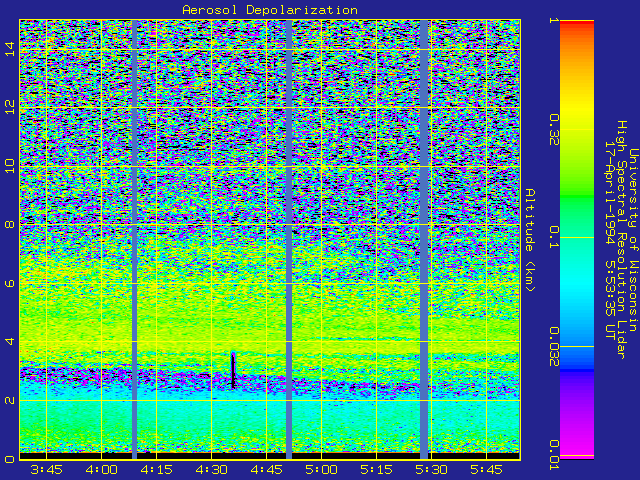
Task: Pick the red top of the colorbar
Action: pos(577,24)
